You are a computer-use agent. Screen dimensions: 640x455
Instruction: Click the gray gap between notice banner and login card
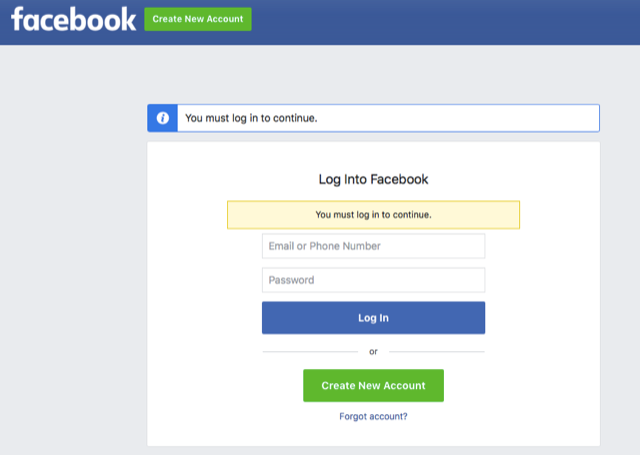373,137
